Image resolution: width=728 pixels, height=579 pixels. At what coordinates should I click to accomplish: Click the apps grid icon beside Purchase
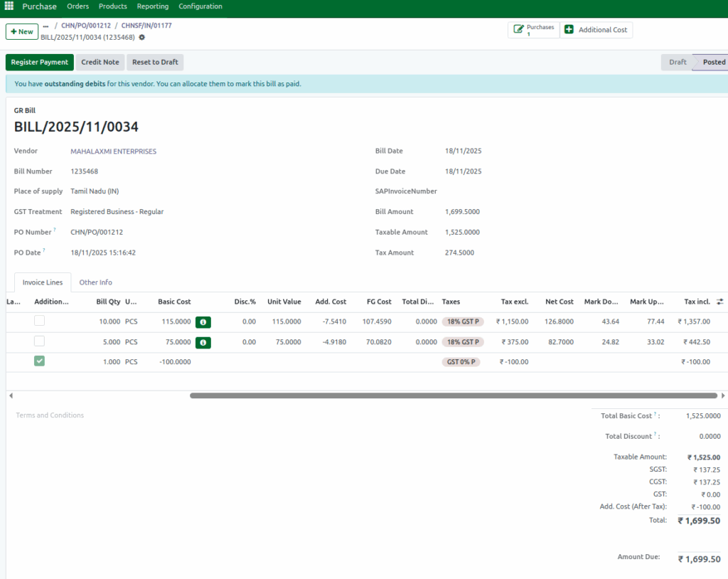click(8, 6)
